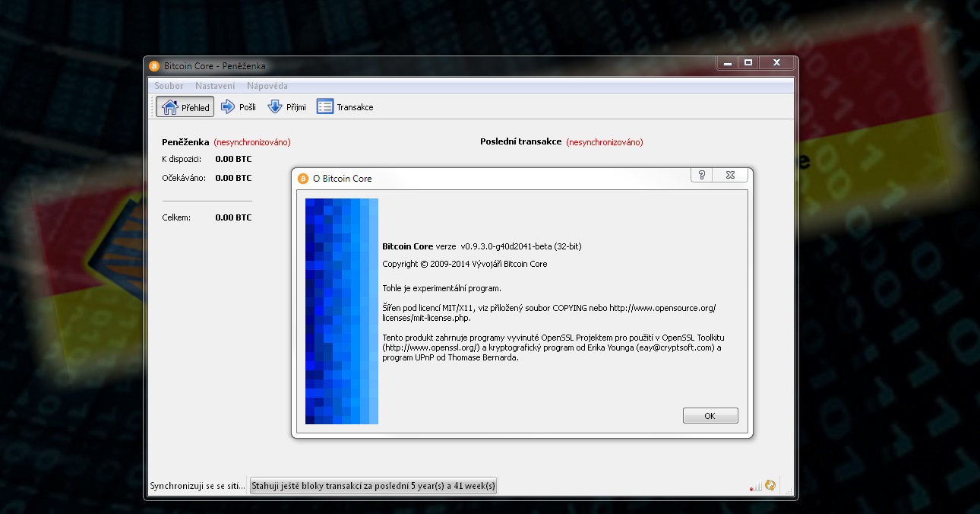Click the block download progress bar
Image resolution: width=980 pixels, height=514 pixels.
tap(373, 486)
